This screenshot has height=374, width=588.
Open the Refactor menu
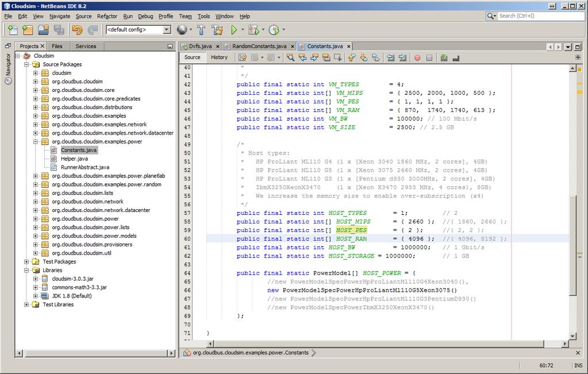pyautogui.click(x=107, y=16)
